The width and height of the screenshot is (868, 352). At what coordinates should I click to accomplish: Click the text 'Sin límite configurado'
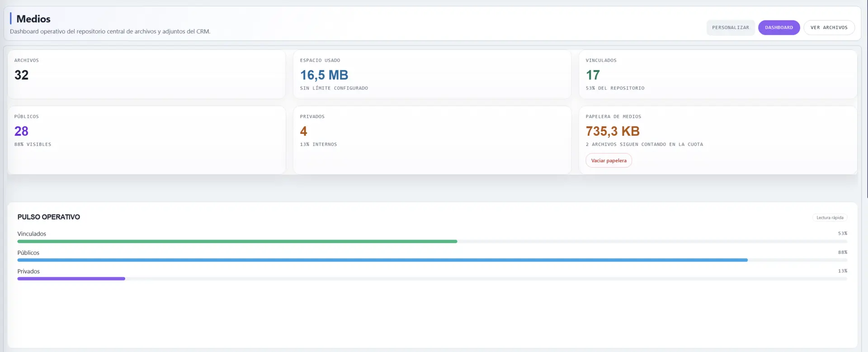pyautogui.click(x=334, y=88)
